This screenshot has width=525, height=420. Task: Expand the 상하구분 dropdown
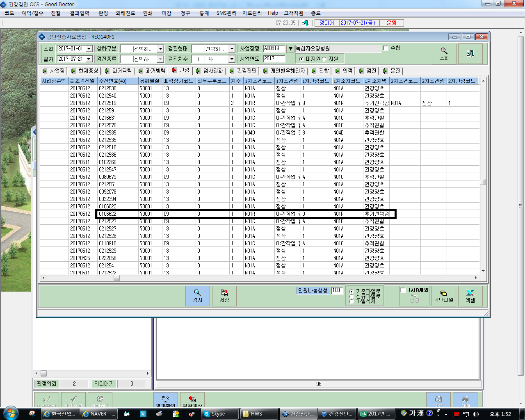pyautogui.click(x=160, y=49)
